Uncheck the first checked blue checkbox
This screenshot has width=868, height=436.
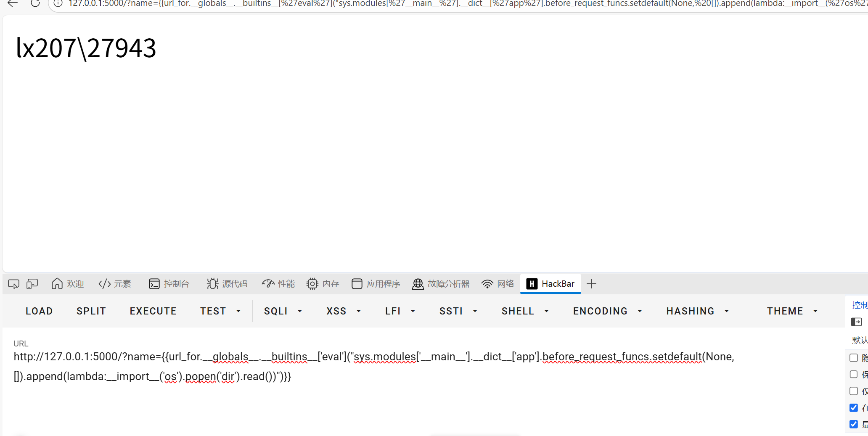click(854, 408)
